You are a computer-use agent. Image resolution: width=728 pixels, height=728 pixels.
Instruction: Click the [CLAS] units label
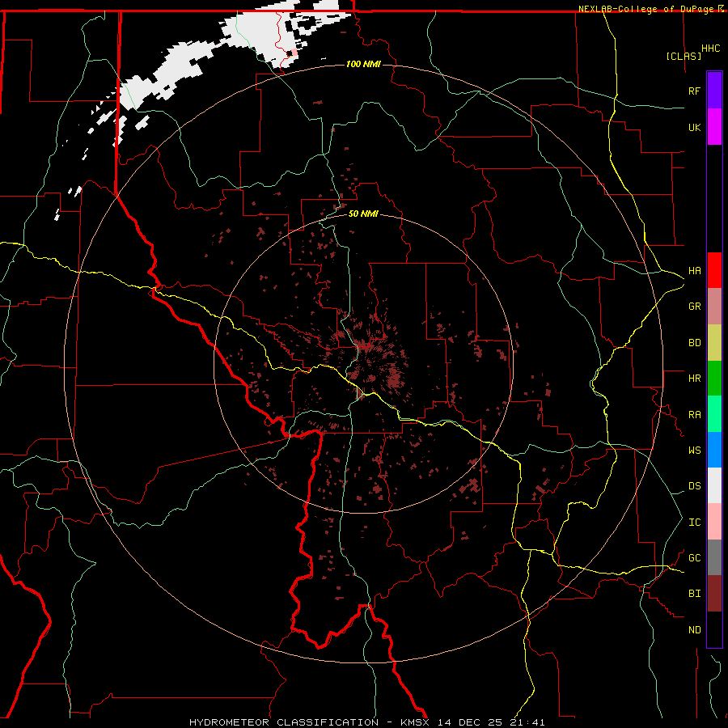(x=684, y=56)
